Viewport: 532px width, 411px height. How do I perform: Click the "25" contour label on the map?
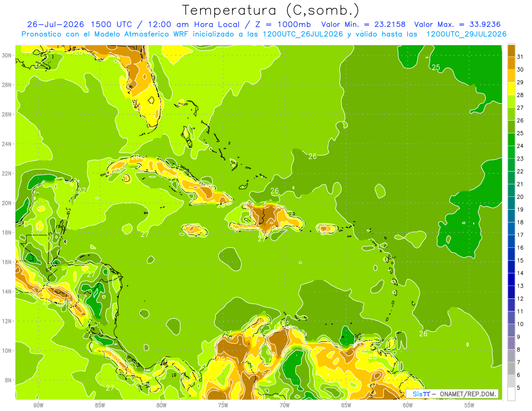click(x=436, y=67)
